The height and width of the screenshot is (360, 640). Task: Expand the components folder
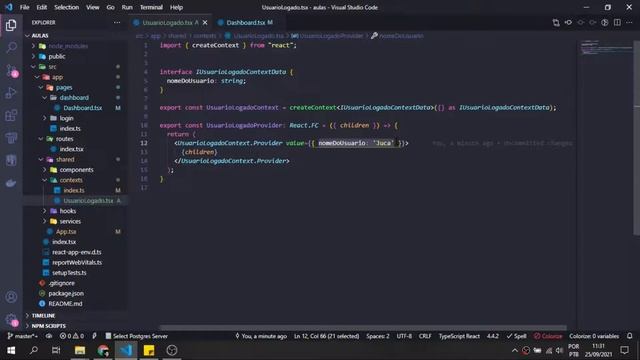point(76,169)
